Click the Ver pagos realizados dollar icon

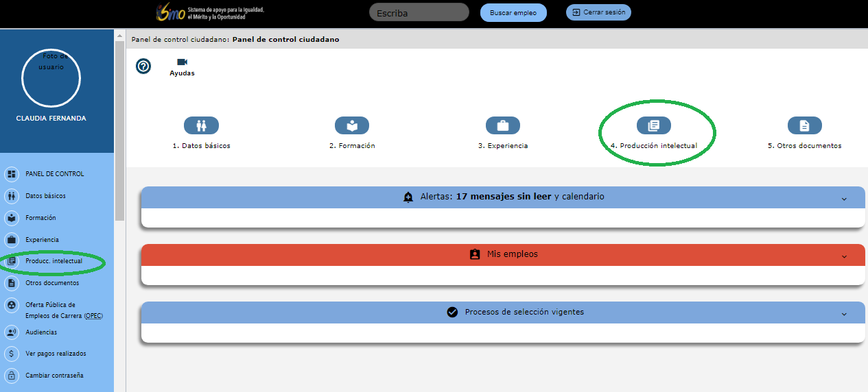point(12,354)
